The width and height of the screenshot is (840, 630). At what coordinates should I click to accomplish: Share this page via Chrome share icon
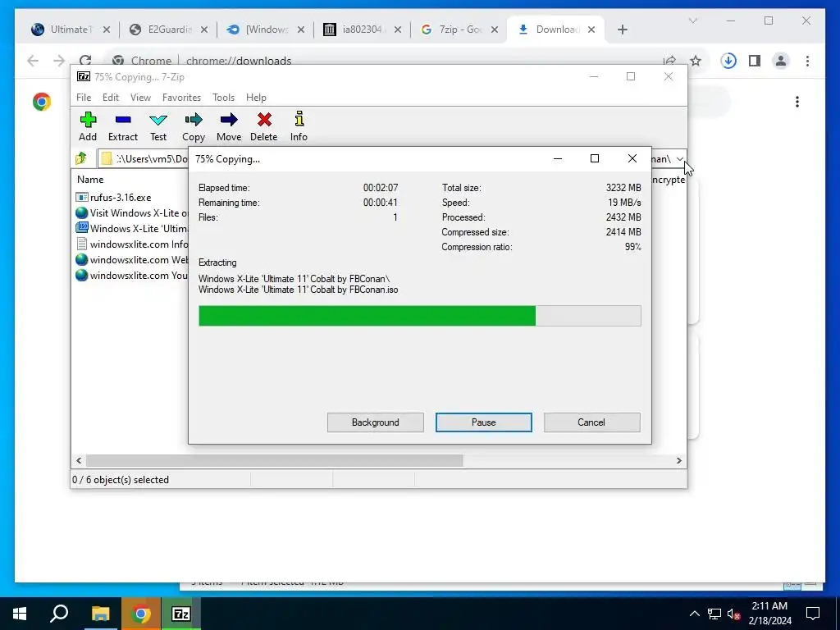pos(669,61)
